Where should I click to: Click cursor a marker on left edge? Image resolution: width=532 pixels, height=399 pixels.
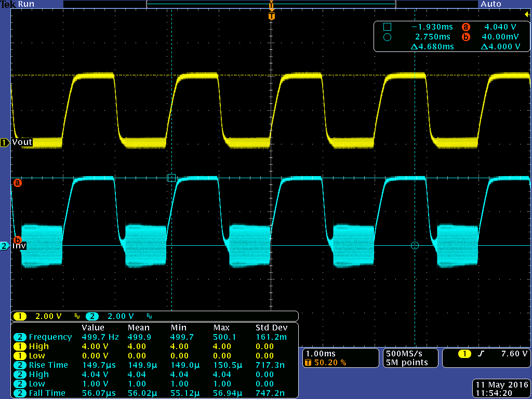(x=17, y=183)
